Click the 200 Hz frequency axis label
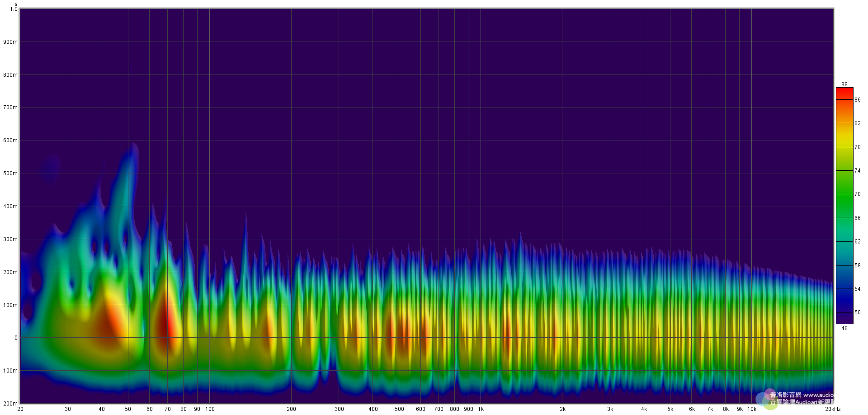Viewport: 868px width, 415px height. click(291, 409)
